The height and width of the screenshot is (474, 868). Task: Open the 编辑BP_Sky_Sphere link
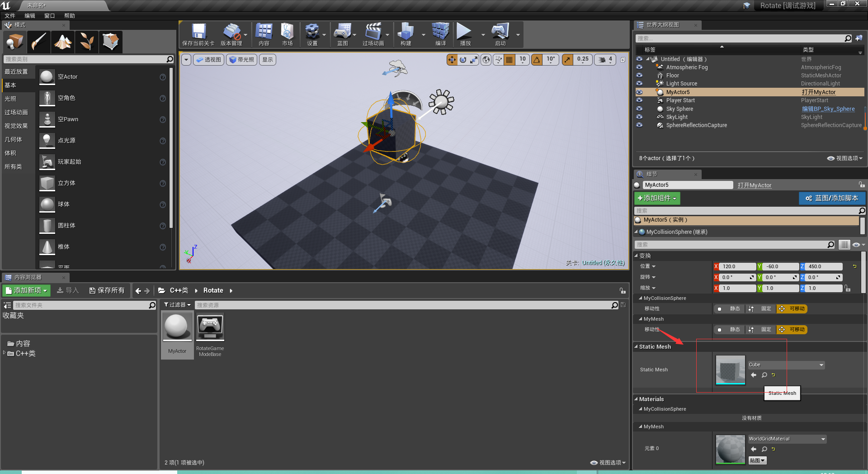point(828,109)
